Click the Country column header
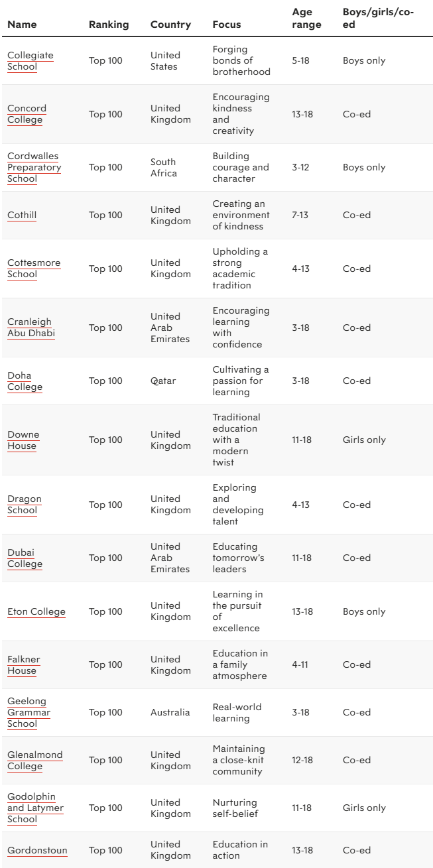 click(170, 25)
